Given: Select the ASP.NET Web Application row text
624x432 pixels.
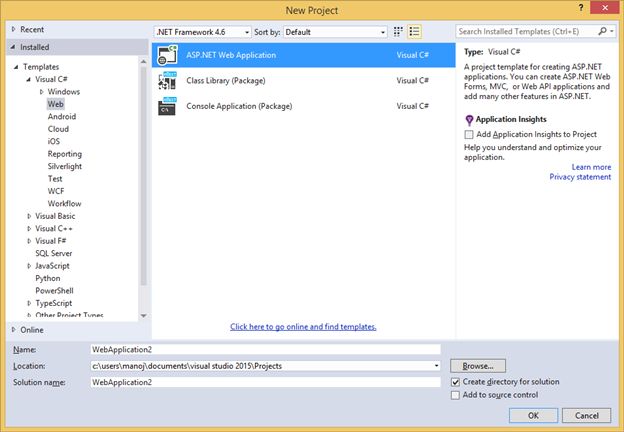Looking at the screenshot, I should pyautogui.click(x=231, y=55).
